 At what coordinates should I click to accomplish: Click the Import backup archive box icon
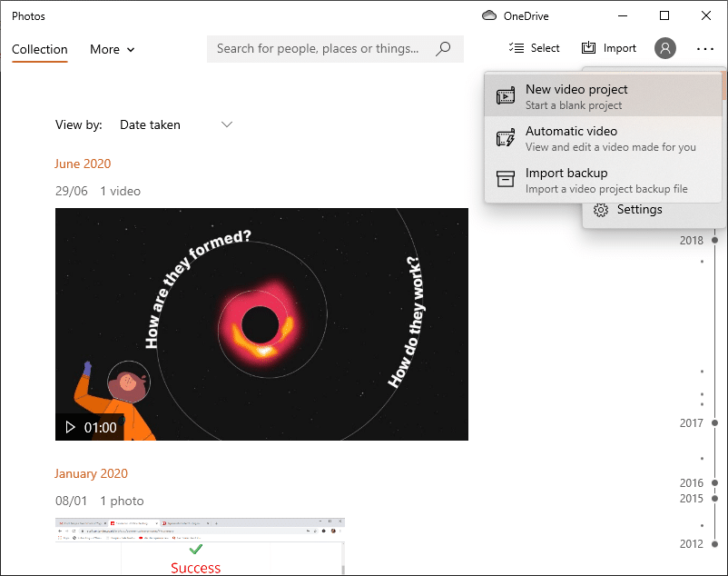tap(505, 179)
